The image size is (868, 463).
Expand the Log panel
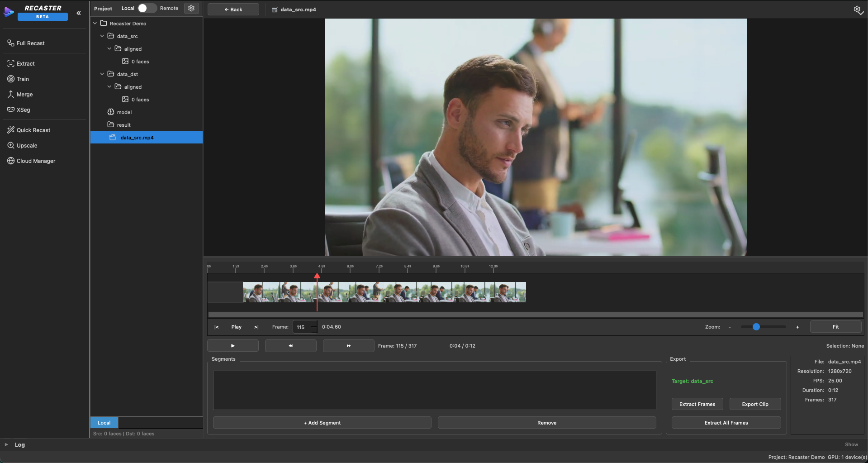(x=6, y=445)
